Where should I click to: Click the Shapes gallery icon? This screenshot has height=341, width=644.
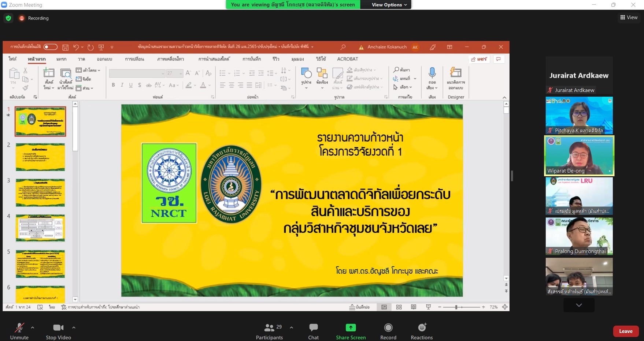click(306, 73)
